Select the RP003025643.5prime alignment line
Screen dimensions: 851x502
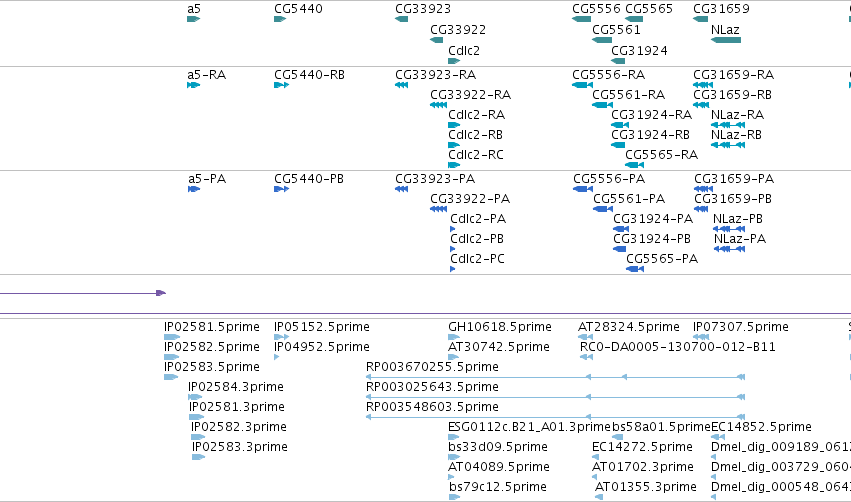tap(556, 397)
